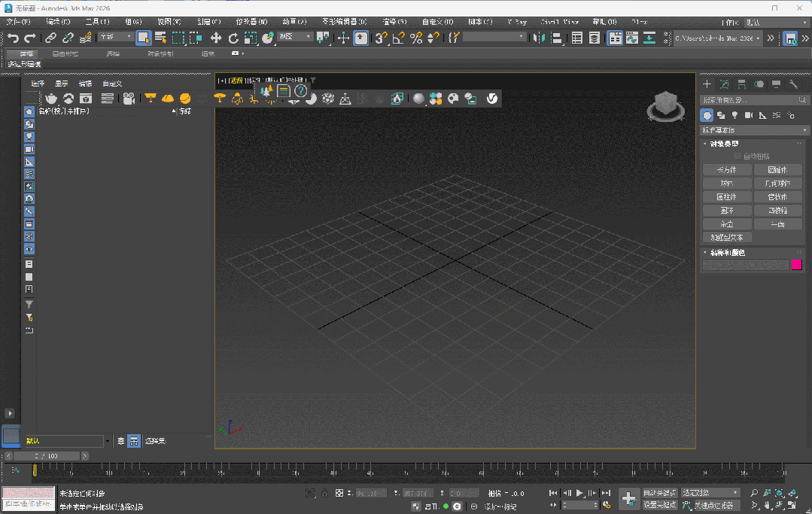Open the 渲染(R) menu

pos(396,22)
